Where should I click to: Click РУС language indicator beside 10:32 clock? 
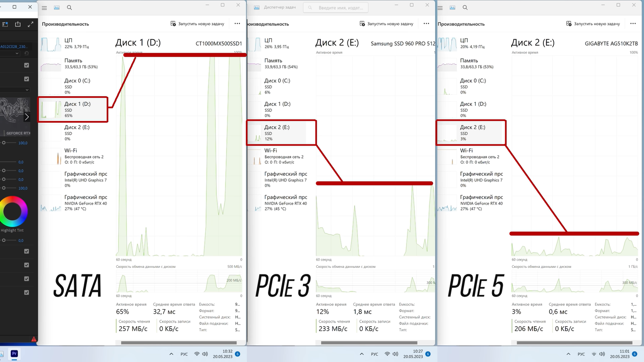coord(184,354)
